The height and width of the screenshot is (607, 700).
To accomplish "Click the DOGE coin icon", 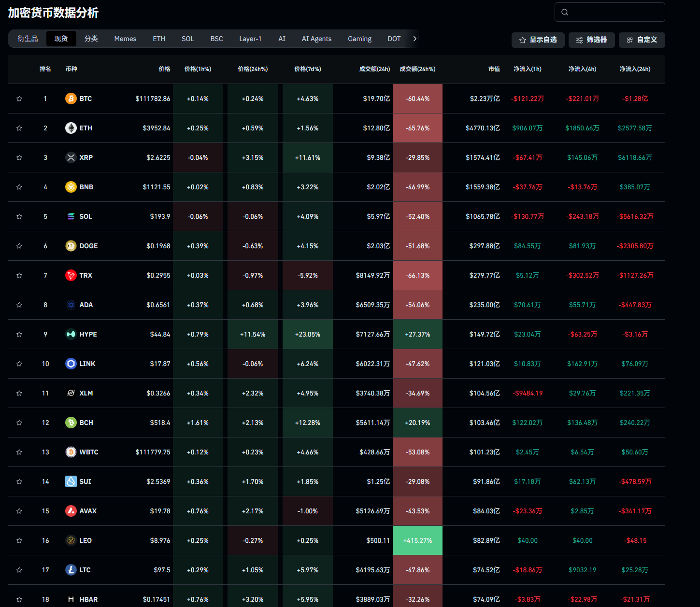I will pos(71,246).
